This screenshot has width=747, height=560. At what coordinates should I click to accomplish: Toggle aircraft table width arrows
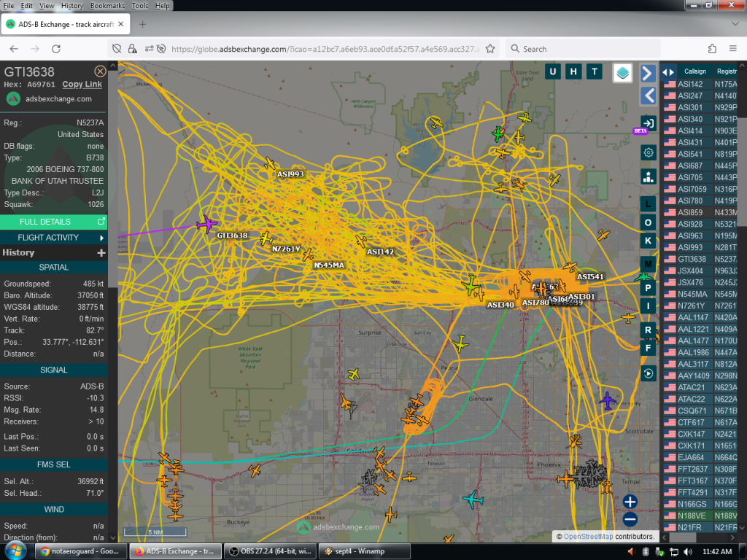click(668, 72)
